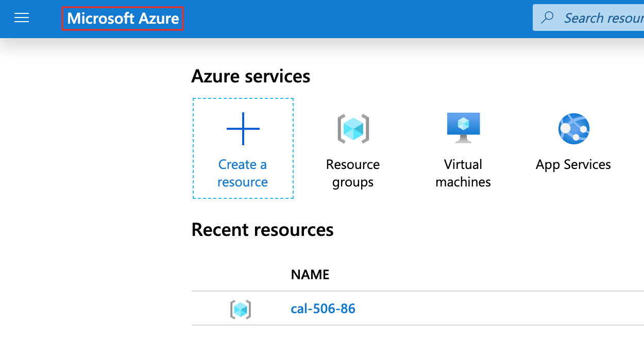
Task: Sort recent resources by NAME column header
Action: coord(310,275)
